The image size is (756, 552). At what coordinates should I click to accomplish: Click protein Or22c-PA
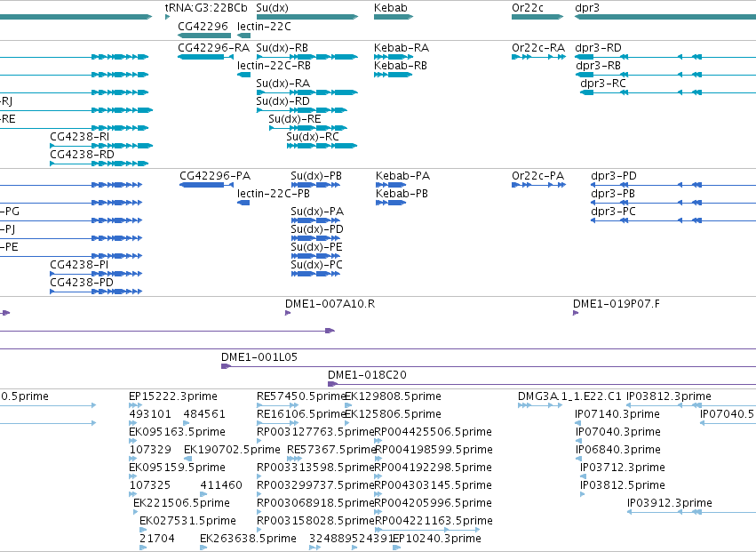[538, 176]
